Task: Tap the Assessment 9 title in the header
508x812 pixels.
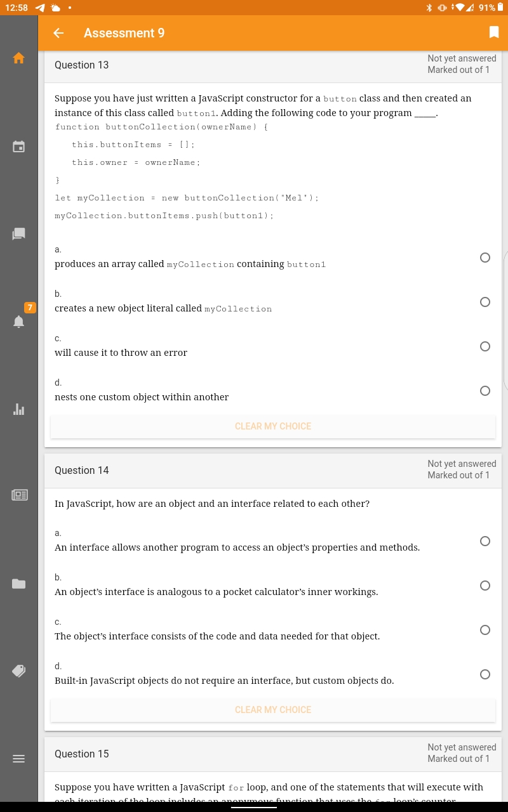Action: point(124,33)
